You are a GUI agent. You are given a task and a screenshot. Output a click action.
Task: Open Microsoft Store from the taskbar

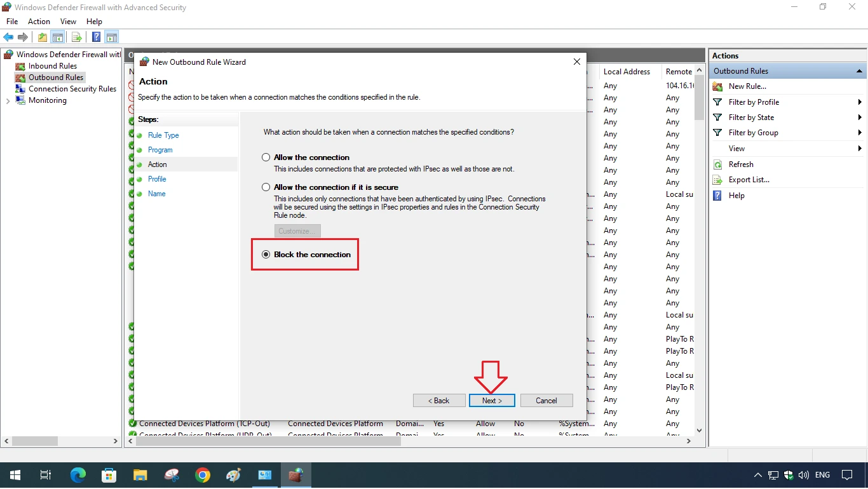(109, 475)
